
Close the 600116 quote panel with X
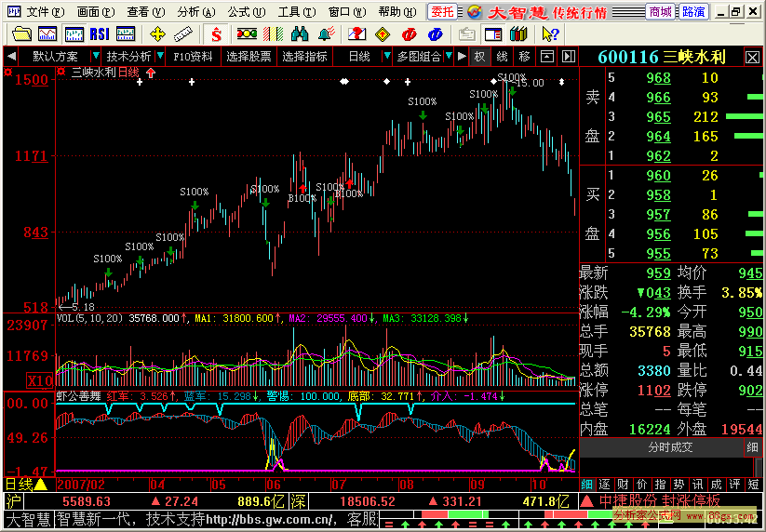click(x=752, y=57)
